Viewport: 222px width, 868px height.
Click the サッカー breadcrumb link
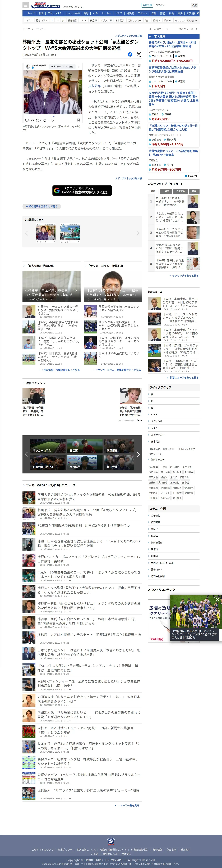(41, 29)
